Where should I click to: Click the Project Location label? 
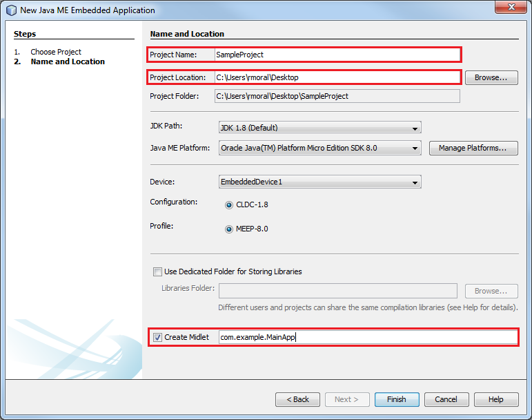pos(178,77)
